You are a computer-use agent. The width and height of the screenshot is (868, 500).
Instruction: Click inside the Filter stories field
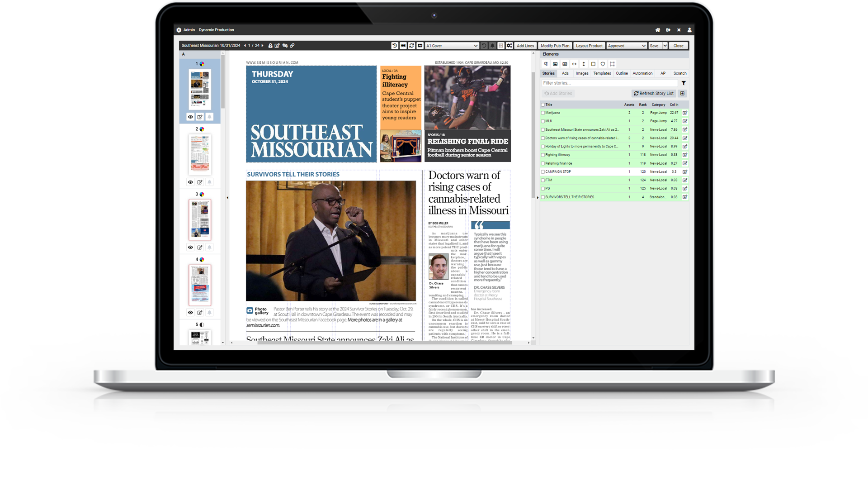609,83
